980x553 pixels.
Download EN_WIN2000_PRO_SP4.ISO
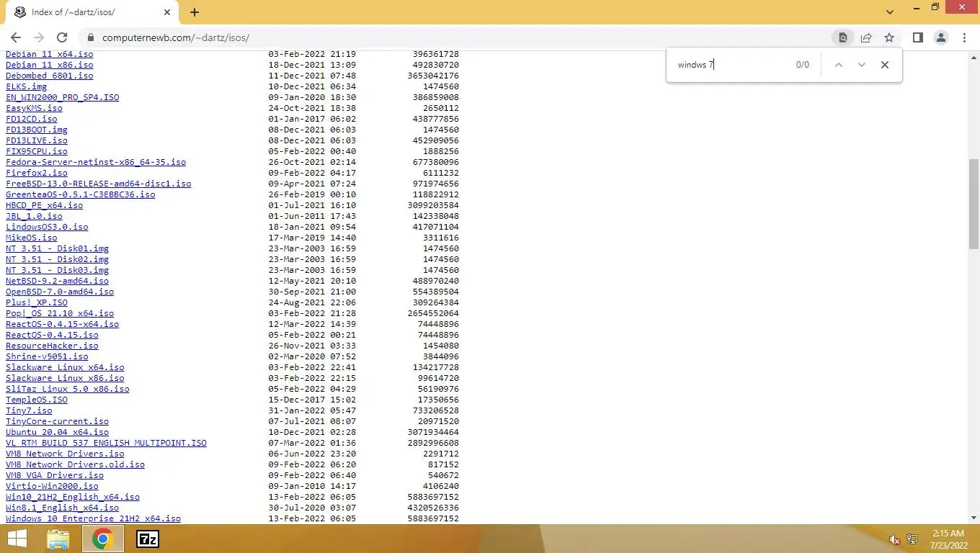62,97
